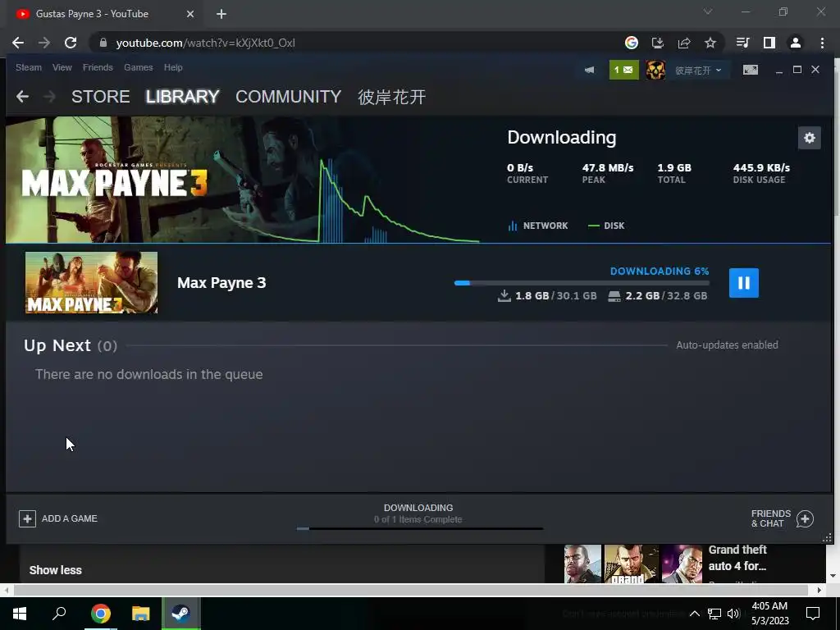Open a new Chrome tab
The height and width of the screenshot is (630, 840).
click(221, 14)
